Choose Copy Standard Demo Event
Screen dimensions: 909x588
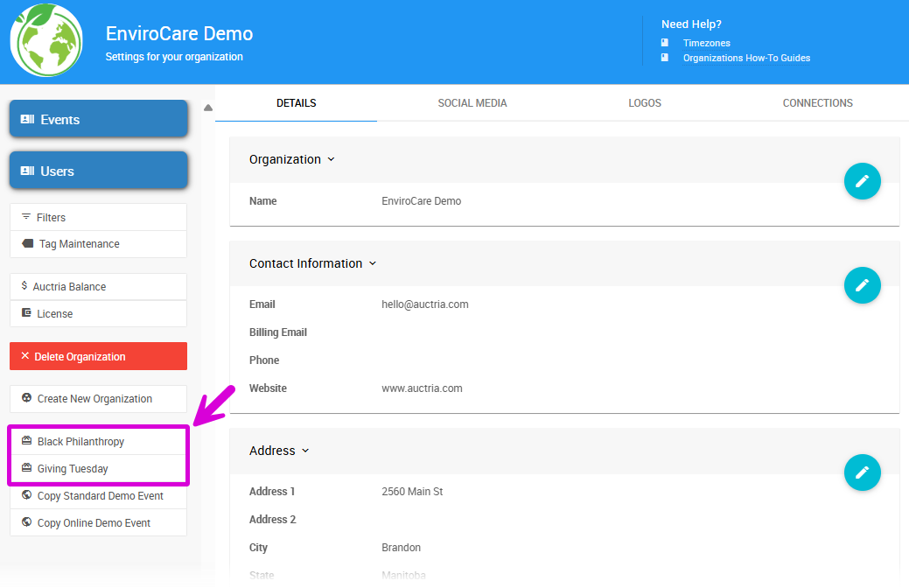pyautogui.click(x=100, y=496)
